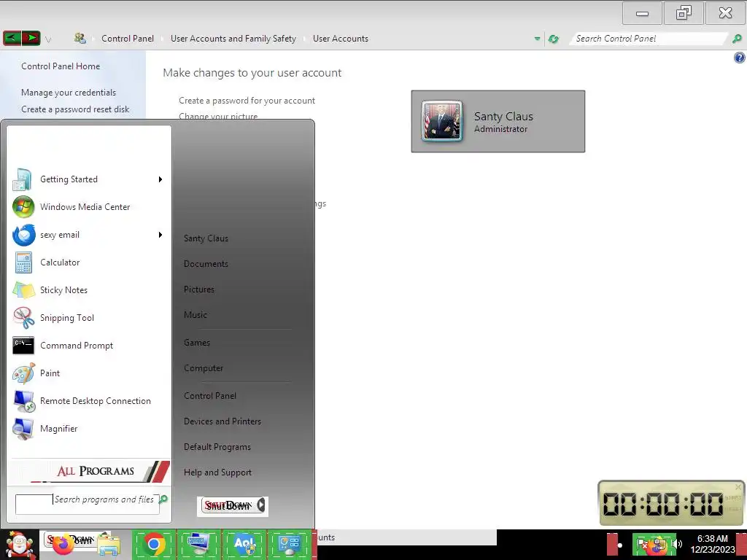Screen dimensions: 747x560
Task: Open Firefox from the taskbar
Action: click(63, 545)
